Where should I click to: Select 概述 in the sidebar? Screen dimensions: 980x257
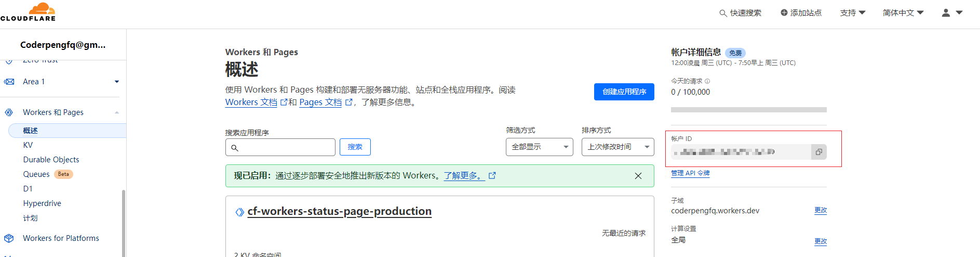pos(68,131)
